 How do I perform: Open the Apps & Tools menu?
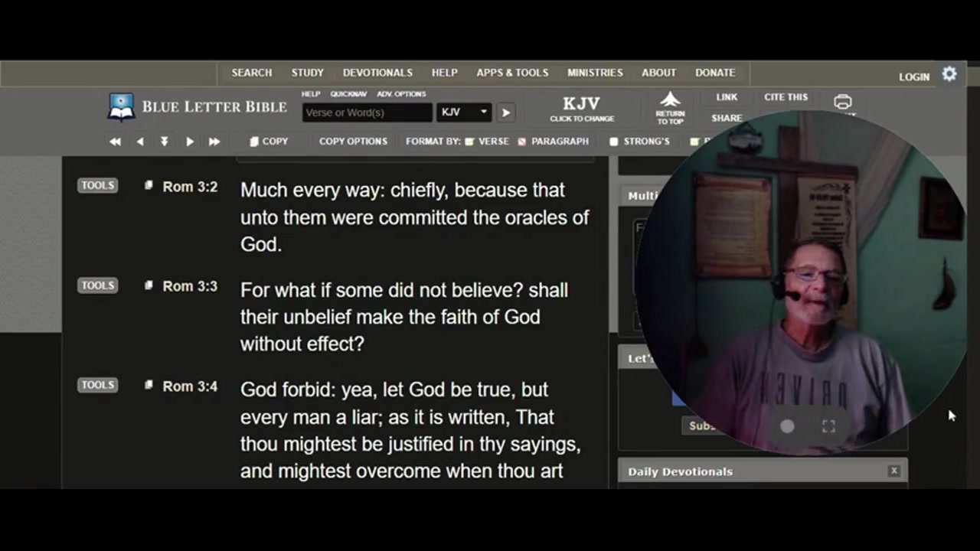tap(512, 73)
